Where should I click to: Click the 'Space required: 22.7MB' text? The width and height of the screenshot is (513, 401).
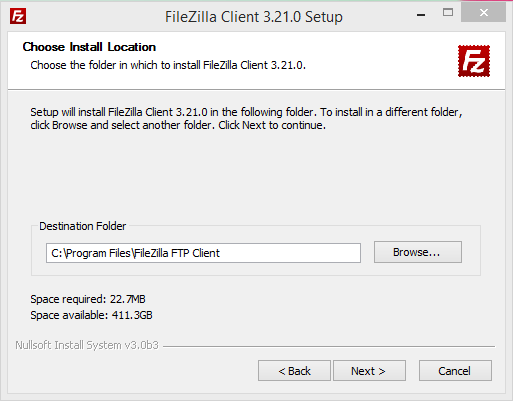point(88,299)
